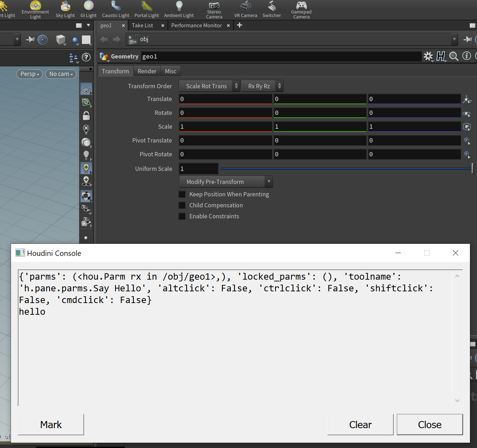Enable Keep Position When Parenting checkbox
The height and width of the screenshot is (448, 477).
coord(182,194)
